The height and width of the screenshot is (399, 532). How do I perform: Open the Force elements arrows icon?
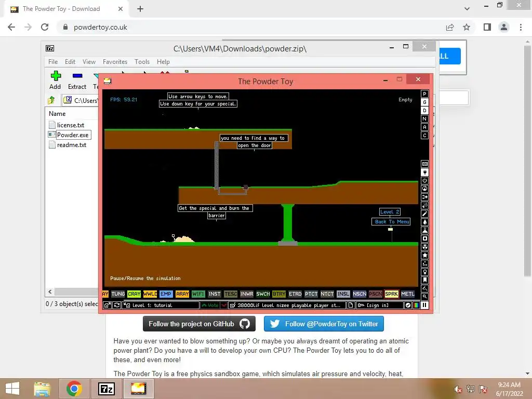point(424,197)
